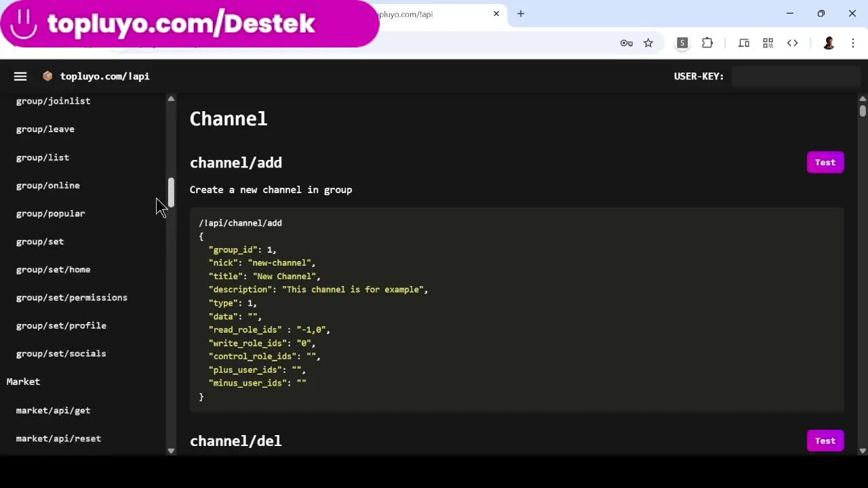Open group/set/socials in the sidebar
Screen dimensions: 868x488
point(61,354)
